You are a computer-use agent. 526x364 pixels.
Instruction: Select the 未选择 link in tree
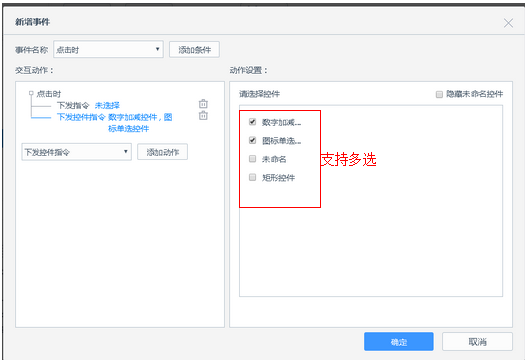pos(107,105)
